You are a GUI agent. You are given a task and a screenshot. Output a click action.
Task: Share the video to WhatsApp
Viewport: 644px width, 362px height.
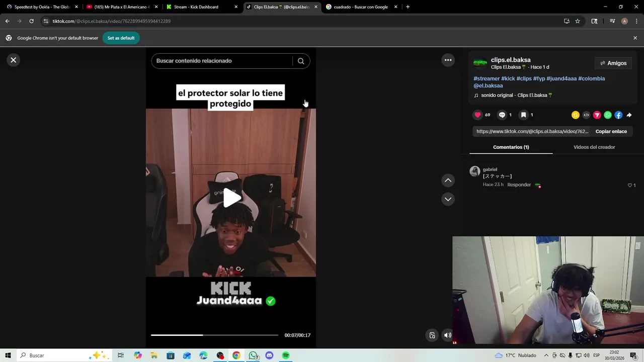point(608,115)
